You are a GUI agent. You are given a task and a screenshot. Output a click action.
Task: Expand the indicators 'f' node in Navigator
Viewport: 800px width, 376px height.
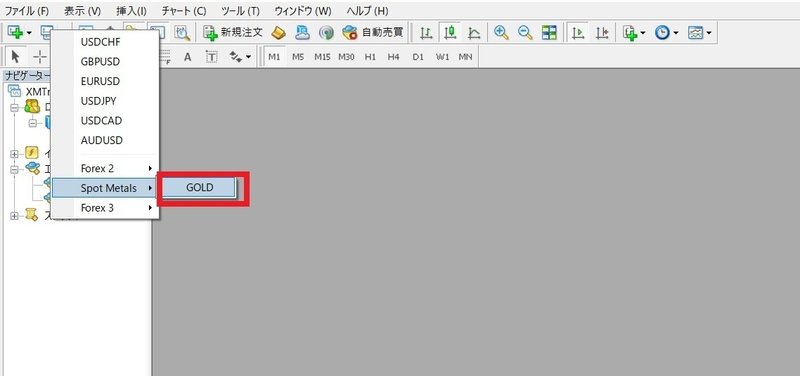[x=14, y=154]
